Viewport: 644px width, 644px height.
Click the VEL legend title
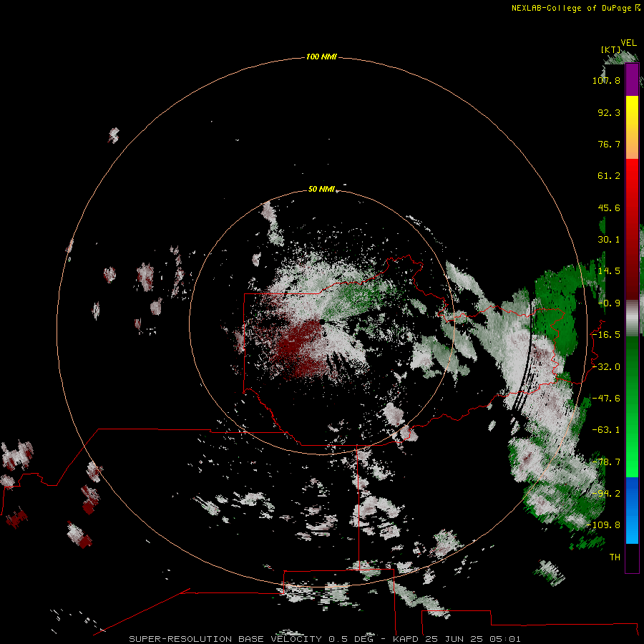coord(628,43)
